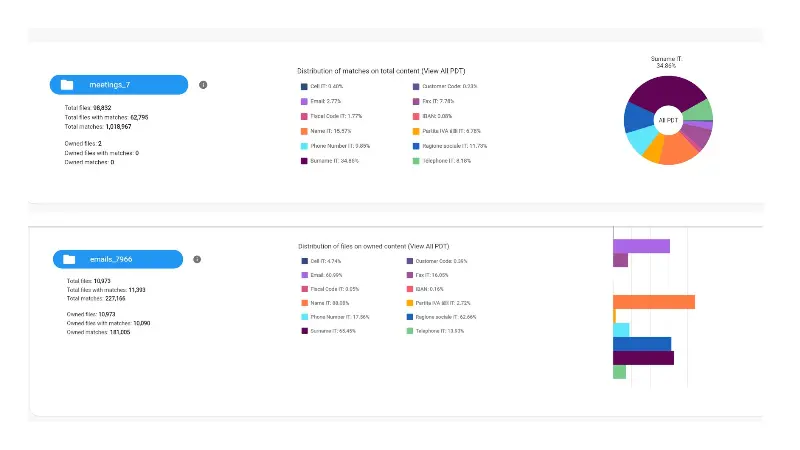The image size is (800, 450).
Task: Click the dark purple Surname IT bar
Action: tap(643, 358)
